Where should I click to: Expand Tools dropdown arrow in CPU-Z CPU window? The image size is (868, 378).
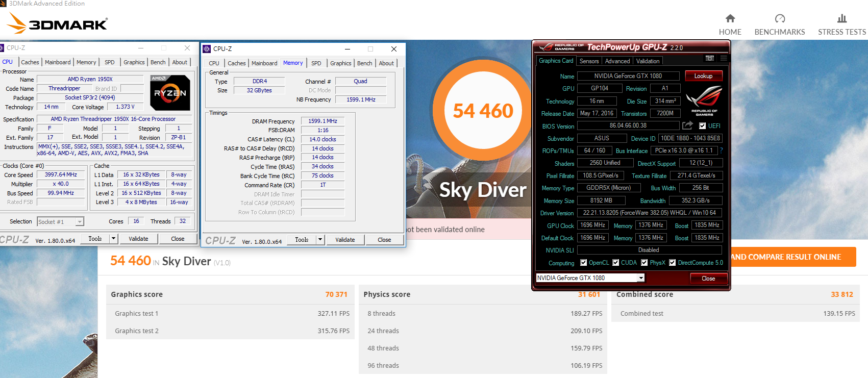[113, 238]
